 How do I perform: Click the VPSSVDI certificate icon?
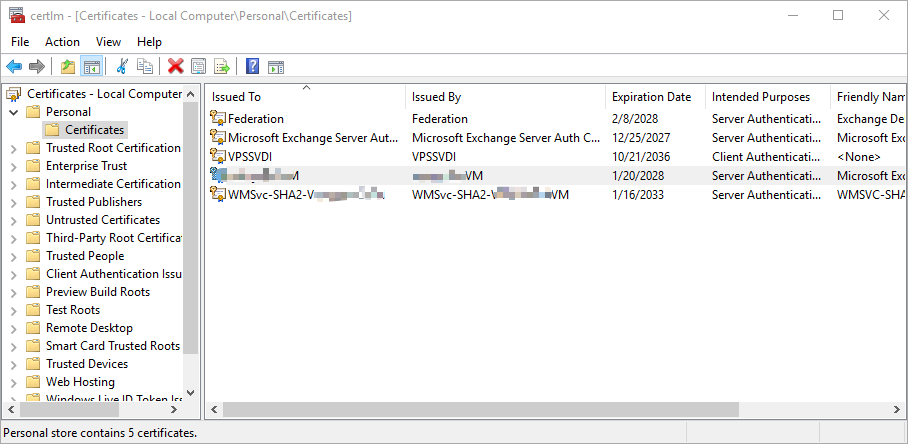pyautogui.click(x=218, y=156)
